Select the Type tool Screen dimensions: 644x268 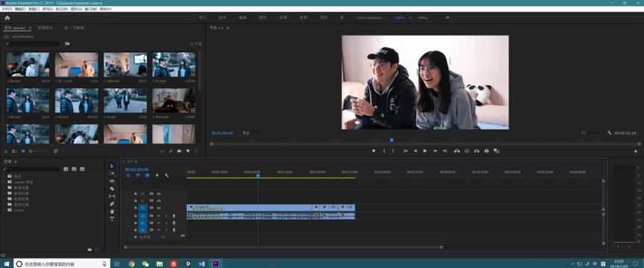click(x=112, y=219)
